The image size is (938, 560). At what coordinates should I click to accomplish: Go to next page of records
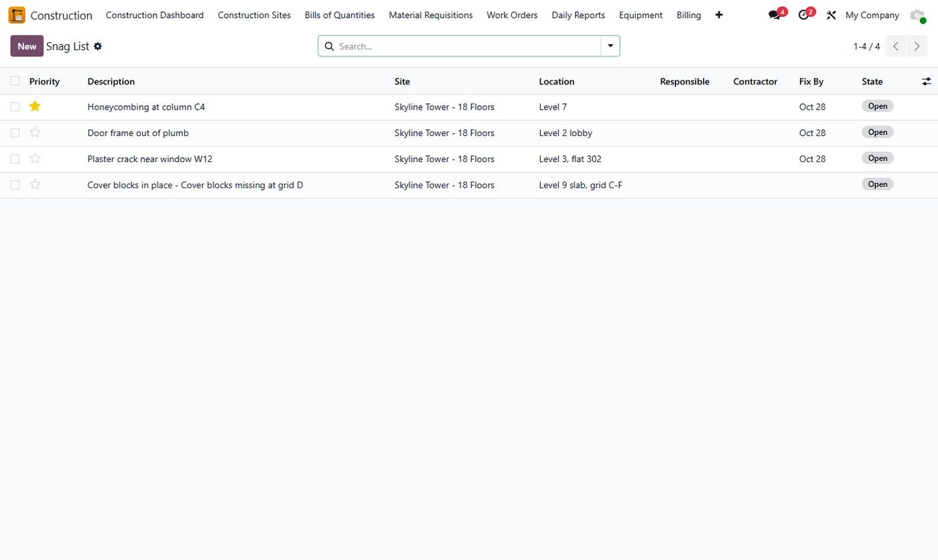click(917, 46)
